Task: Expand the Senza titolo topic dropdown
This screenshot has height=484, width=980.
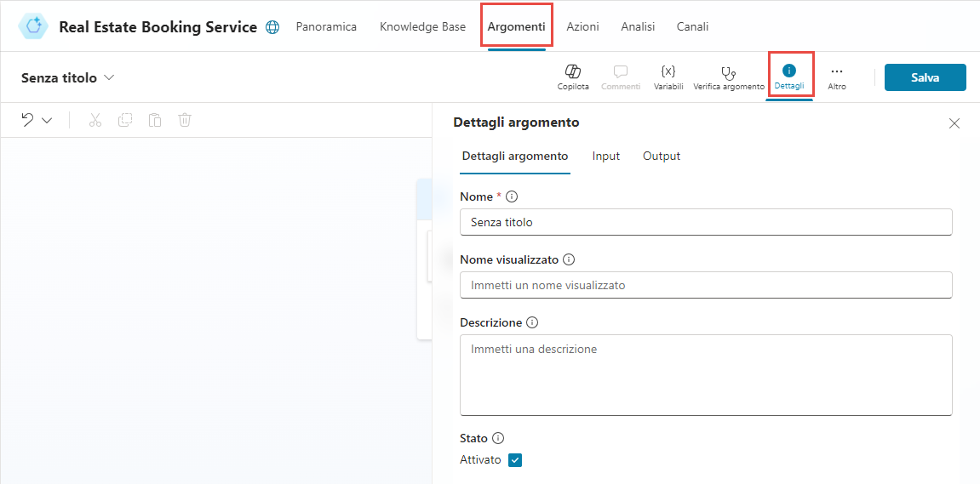Action: [x=109, y=77]
